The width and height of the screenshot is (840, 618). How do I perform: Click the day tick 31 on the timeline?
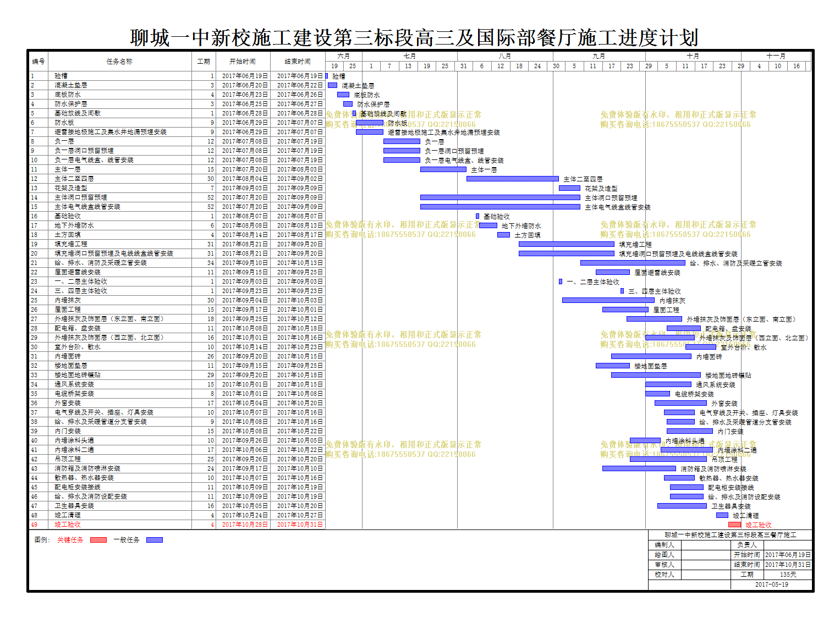(464, 66)
